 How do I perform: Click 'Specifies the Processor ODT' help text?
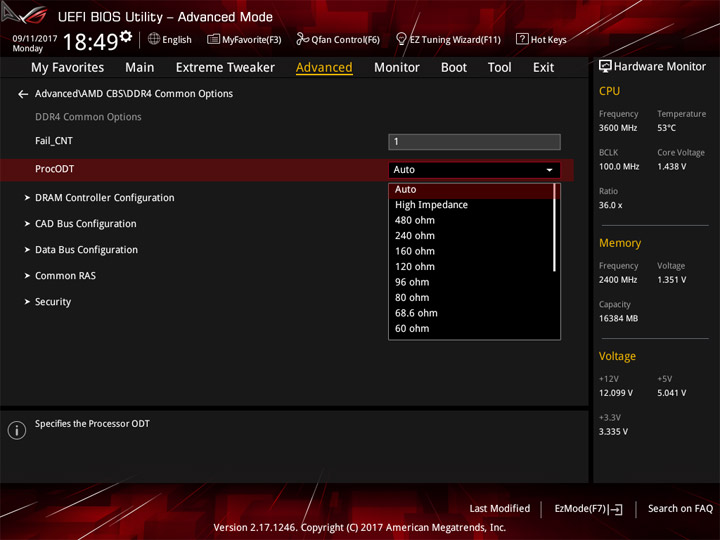click(92, 424)
